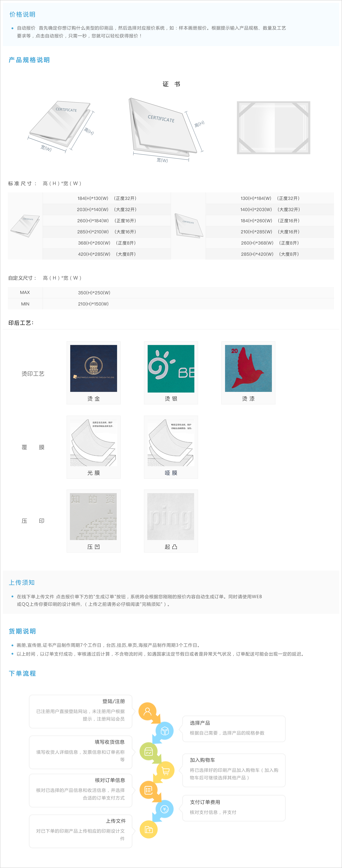
Task: Open the 光膜 glossy film image
Action: point(94,442)
